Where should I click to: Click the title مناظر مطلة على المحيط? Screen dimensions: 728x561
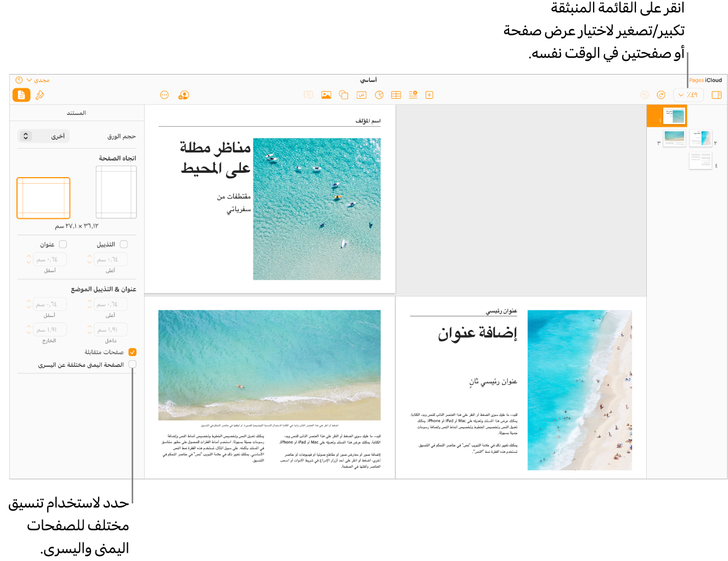point(215,158)
